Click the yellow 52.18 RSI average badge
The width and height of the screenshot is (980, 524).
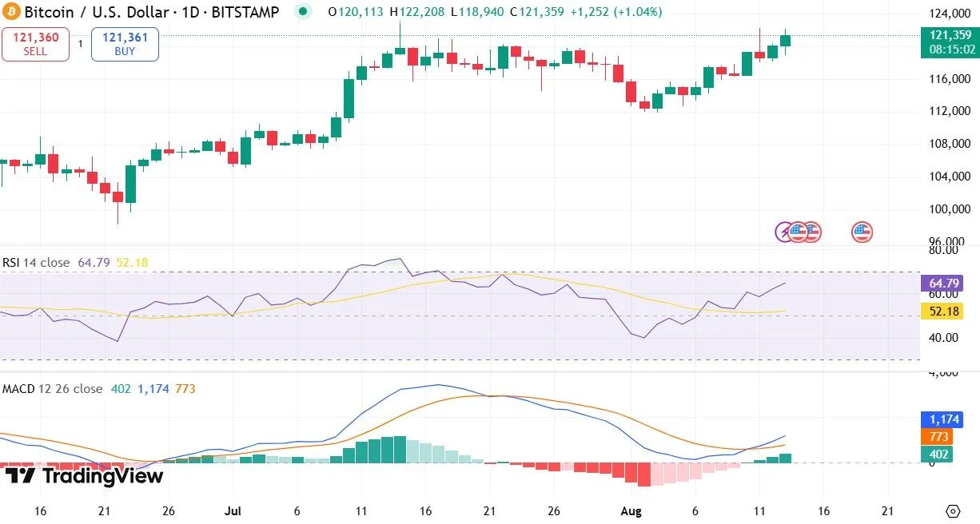click(943, 312)
